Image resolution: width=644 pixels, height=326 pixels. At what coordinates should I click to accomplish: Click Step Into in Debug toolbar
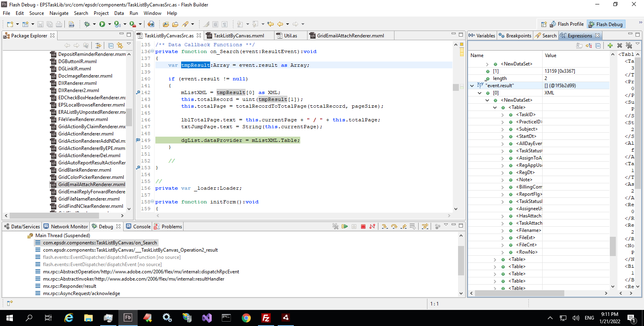(385, 227)
